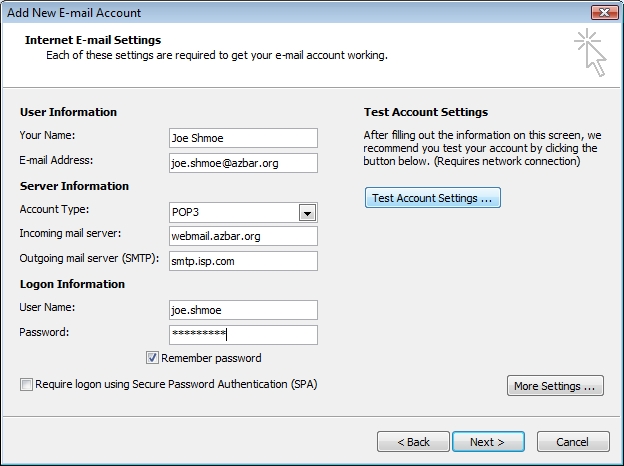The width and height of the screenshot is (624, 466).
Task: Open More Settings
Action: tap(555, 386)
